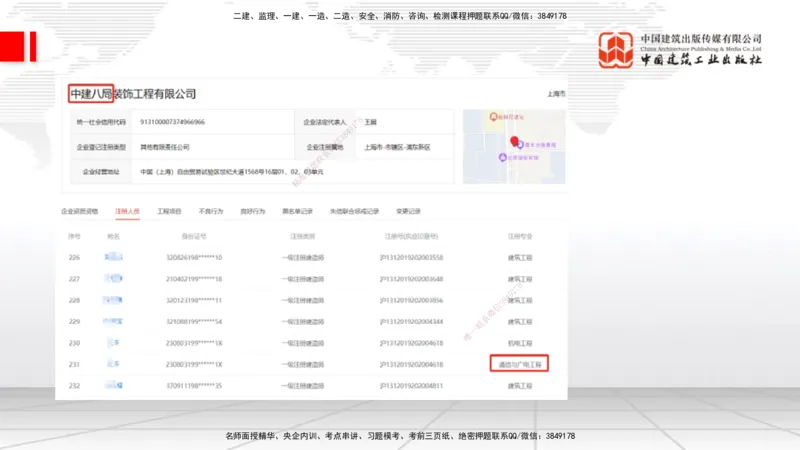This screenshot has width=800, height=450.
Task: Click 机电工程 specialty in row 230
Action: pyautogui.click(x=520, y=343)
